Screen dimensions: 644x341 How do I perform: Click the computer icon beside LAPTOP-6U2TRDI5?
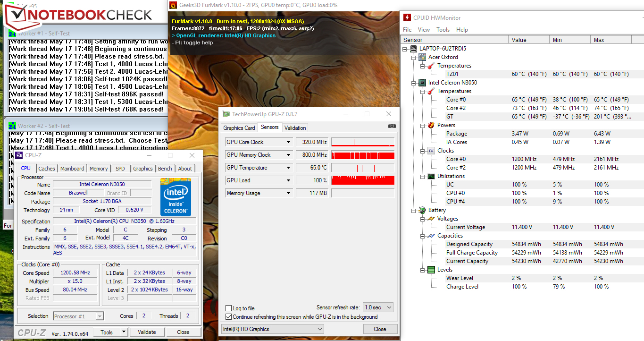click(414, 49)
